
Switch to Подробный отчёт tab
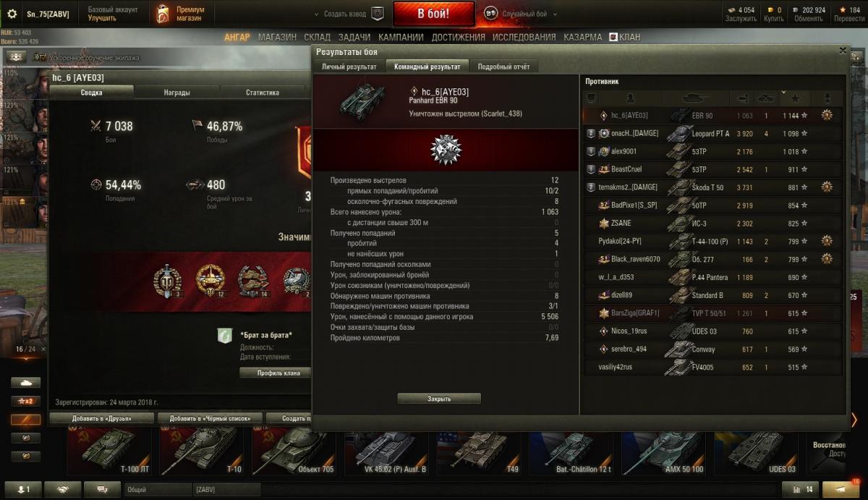point(503,67)
